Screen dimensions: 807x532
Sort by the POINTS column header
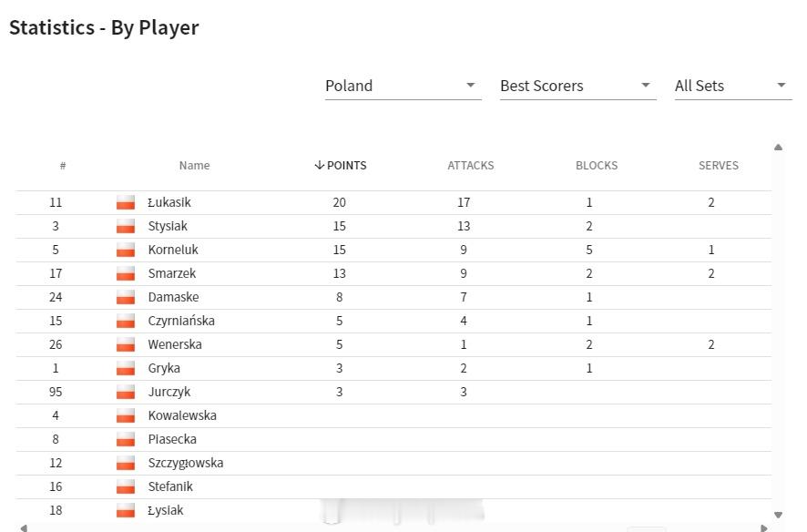tap(341, 166)
